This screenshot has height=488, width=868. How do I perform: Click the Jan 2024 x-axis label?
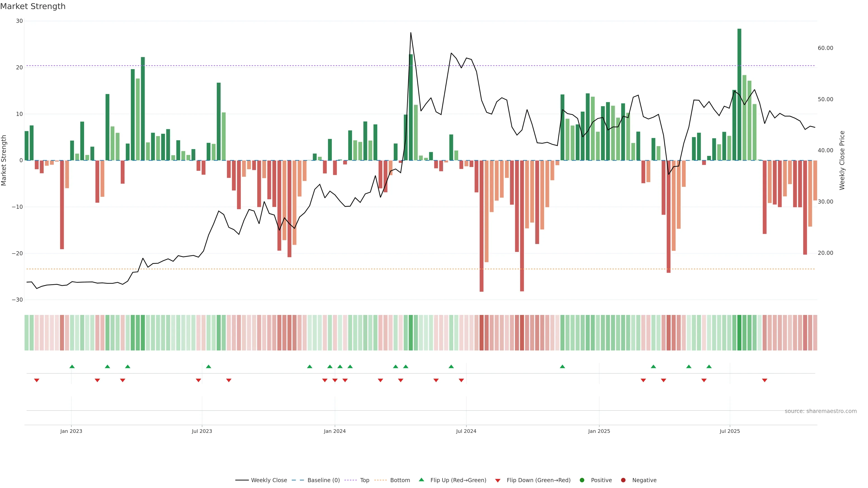335,431
